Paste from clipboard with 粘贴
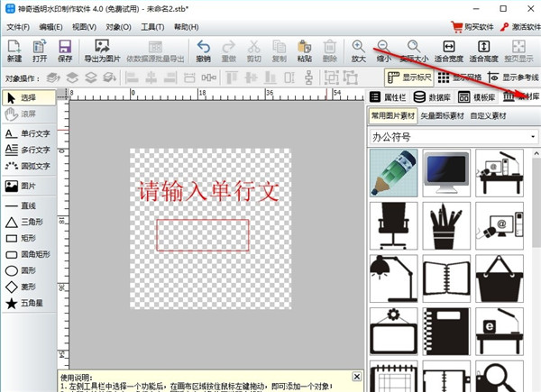This screenshot has height=392, width=541. 305,50
